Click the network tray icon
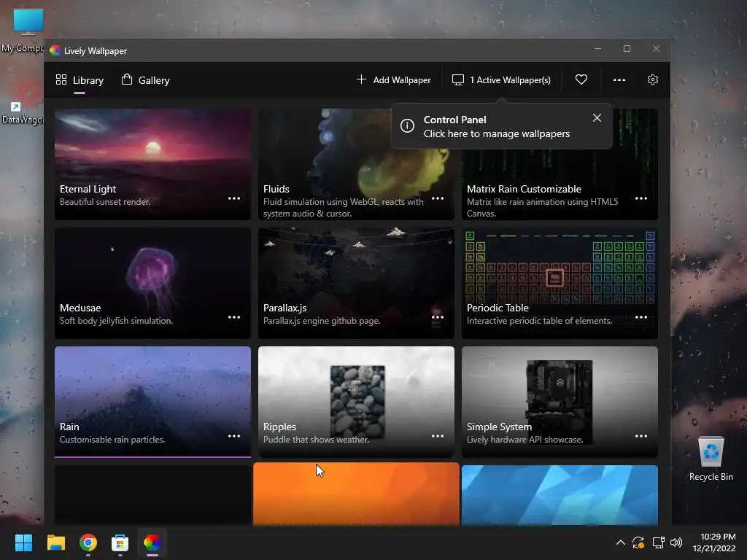This screenshot has height=560, width=747. (659, 542)
